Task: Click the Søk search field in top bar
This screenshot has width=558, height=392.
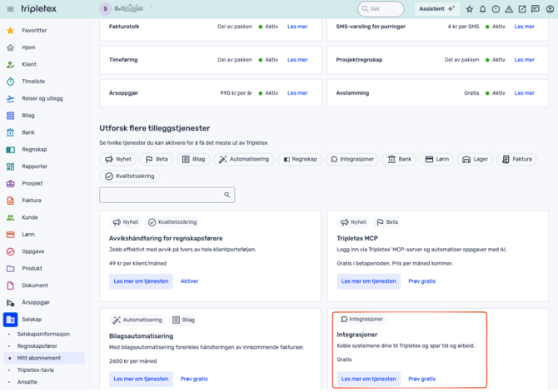Action: 381,9
